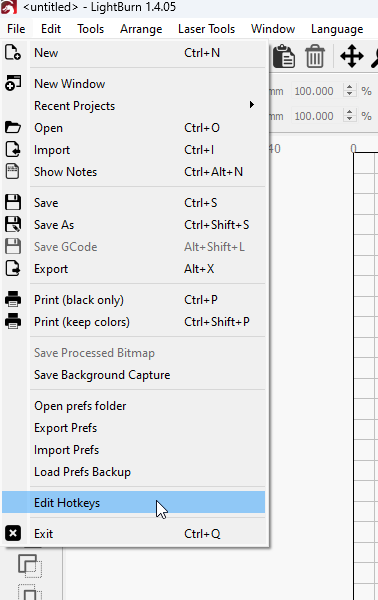Click the Exit X icon
This screenshot has width=378, height=600.
13,533
